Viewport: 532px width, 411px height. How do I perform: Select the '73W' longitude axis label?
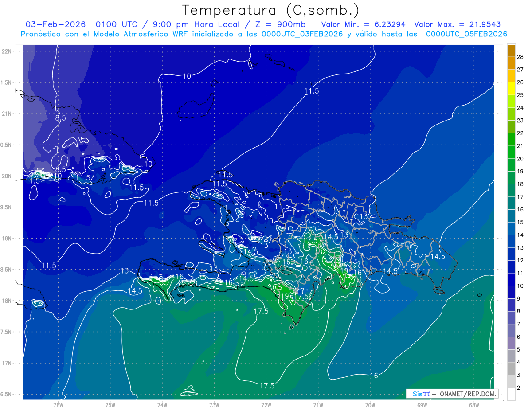pos(214,405)
